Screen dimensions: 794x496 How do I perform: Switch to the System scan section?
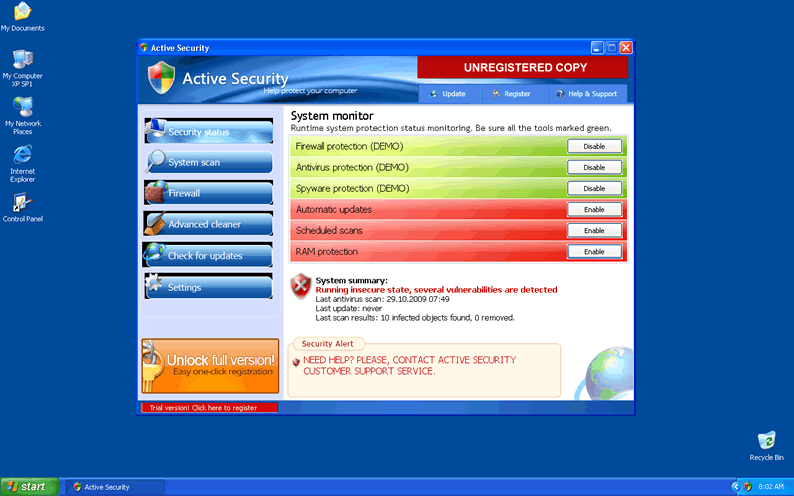pos(208,162)
